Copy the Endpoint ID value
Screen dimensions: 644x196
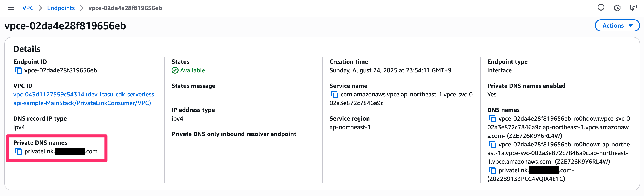coord(18,70)
